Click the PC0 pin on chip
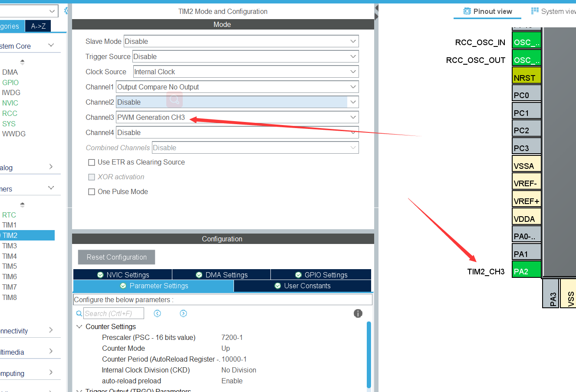Image resolution: width=576 pixels, height=392 pixels. point(527,93)
